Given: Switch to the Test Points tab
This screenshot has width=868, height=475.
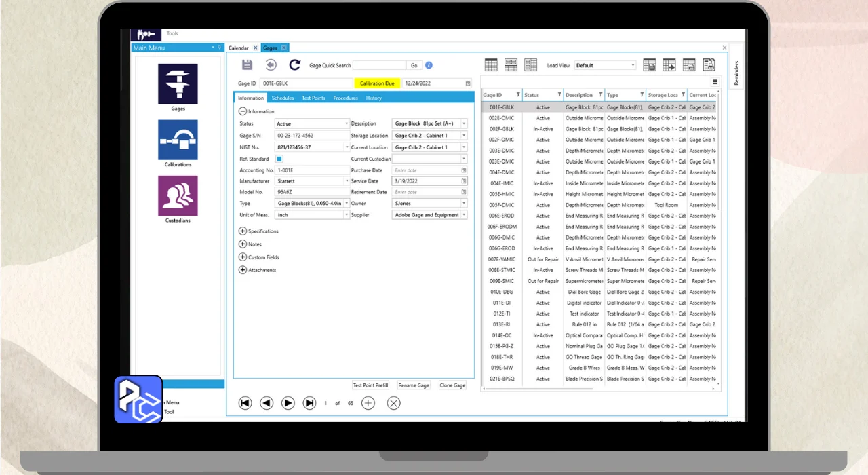Looking at the screenshot, I should [313, 98].
